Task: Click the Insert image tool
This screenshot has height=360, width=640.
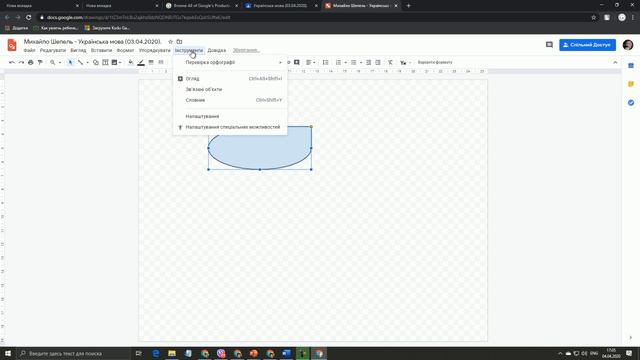Action: 114,62
